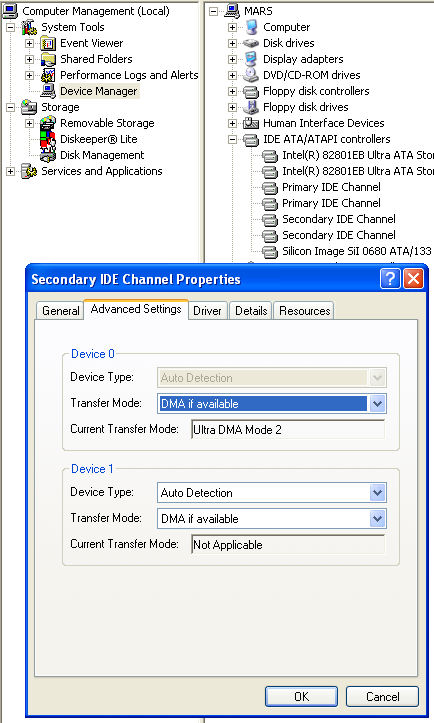Click the OK button
The height and width of the screenshot is (723, 434).
pyautogui.click(x=301, y=696)
